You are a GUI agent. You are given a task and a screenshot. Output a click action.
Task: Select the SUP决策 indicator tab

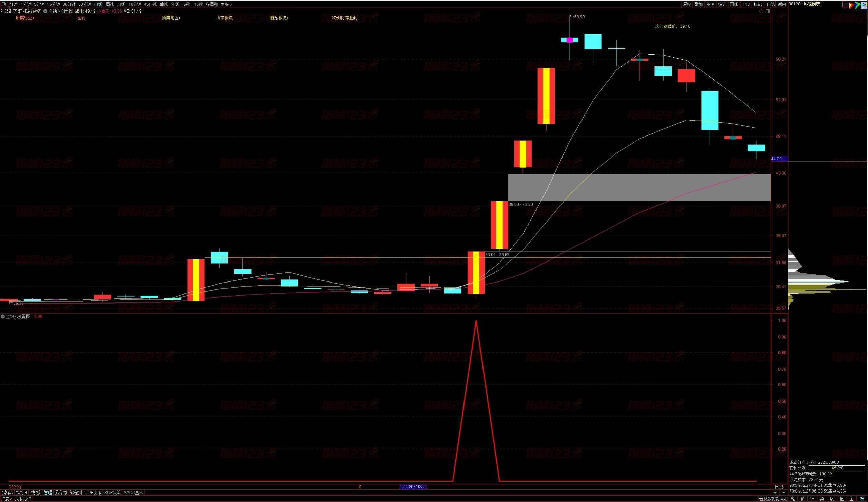113,493
